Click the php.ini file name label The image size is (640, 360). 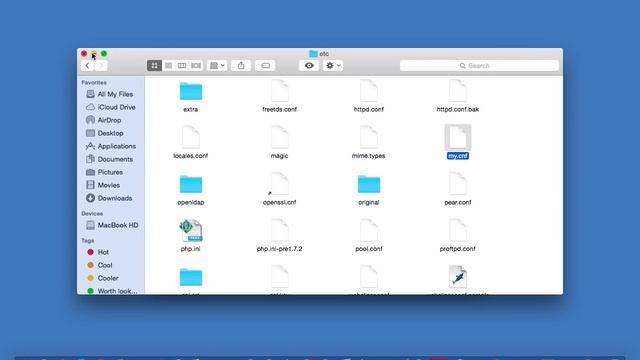(191, 249)
